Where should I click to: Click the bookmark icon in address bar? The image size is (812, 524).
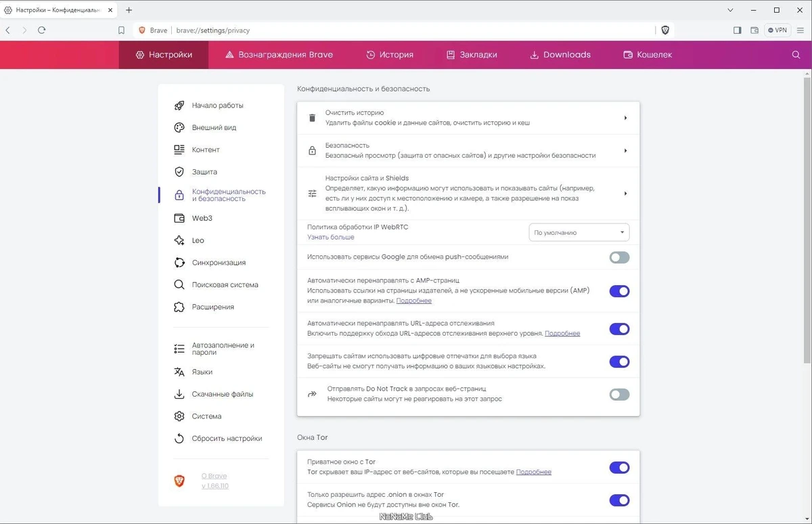click(x=122, y=30)
